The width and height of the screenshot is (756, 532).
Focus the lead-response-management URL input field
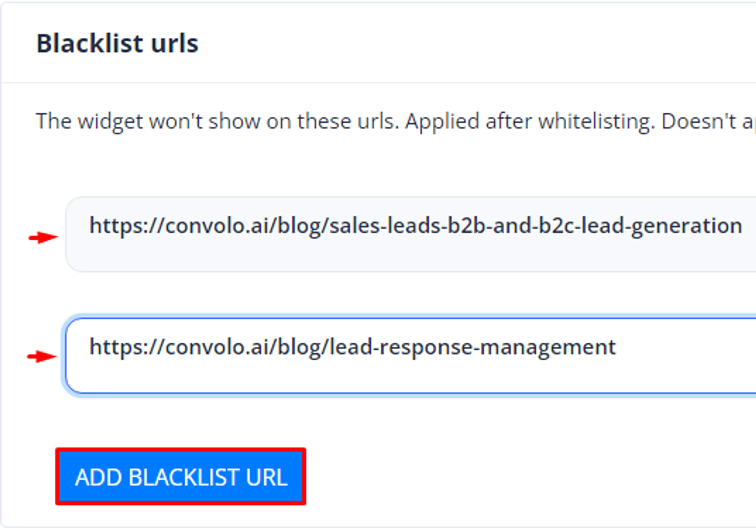point(411,355)
